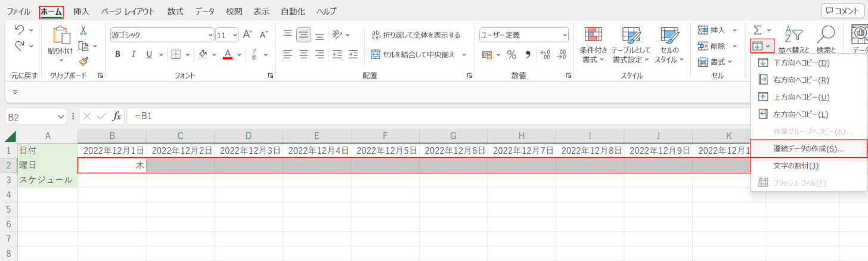Screen dimensions: 868x261
Task: Open the ファイル tab
Action: pyautogui.click(x=18, y=11)
